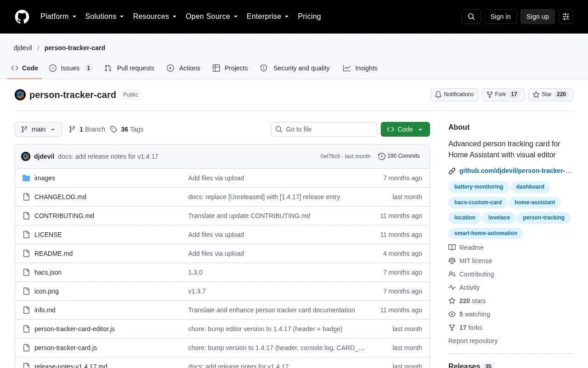This screenshot has width=588, height=368.
Task: Click the branch icon beside 1 Branch
Action: tap(72, 129)
